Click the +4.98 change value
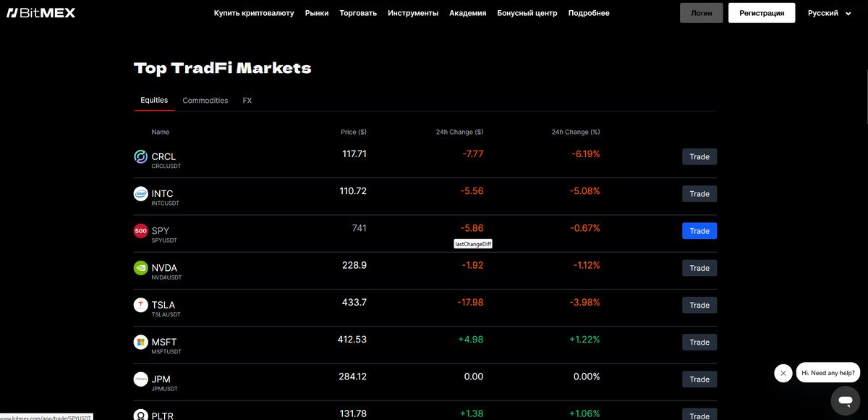The image size is (868, 420). pyautogui.click(x=471, y=339)
